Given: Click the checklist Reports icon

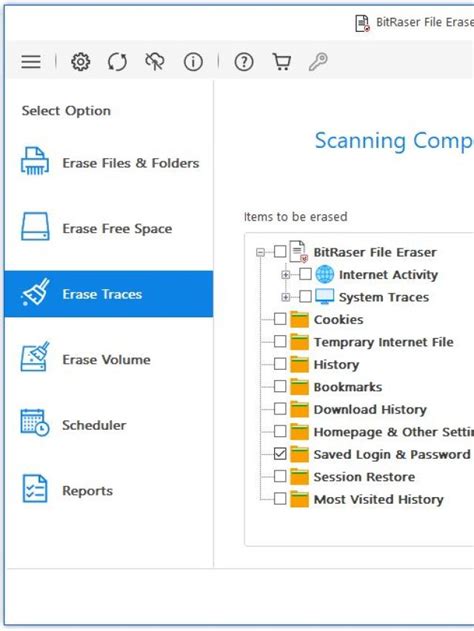Looking at the screenshot, I should click(x=35, y=489).
